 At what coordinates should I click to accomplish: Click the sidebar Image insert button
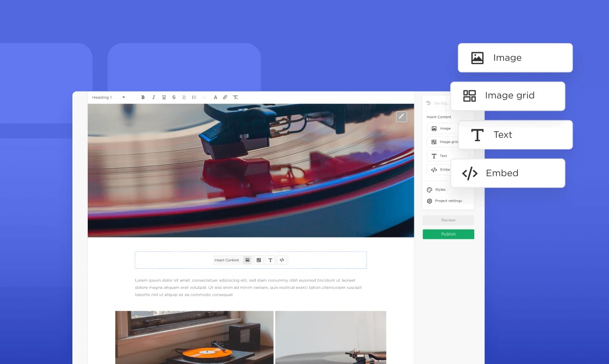[442, 128]
